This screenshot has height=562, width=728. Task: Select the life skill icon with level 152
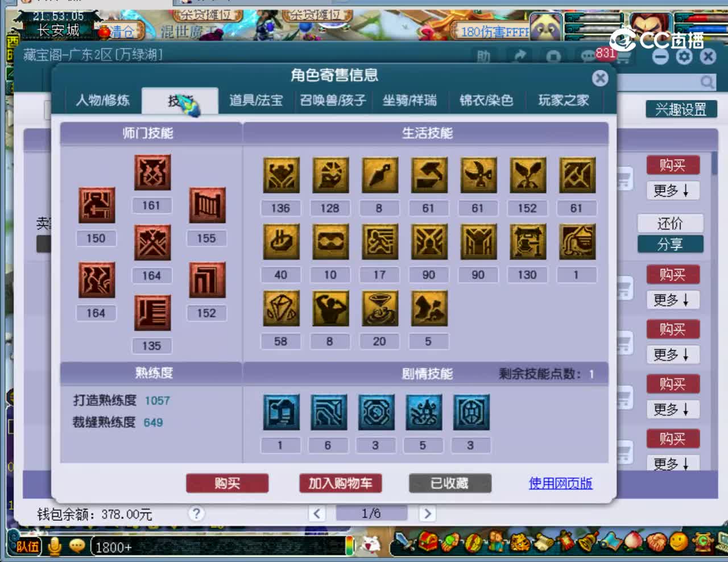point(528,175)
